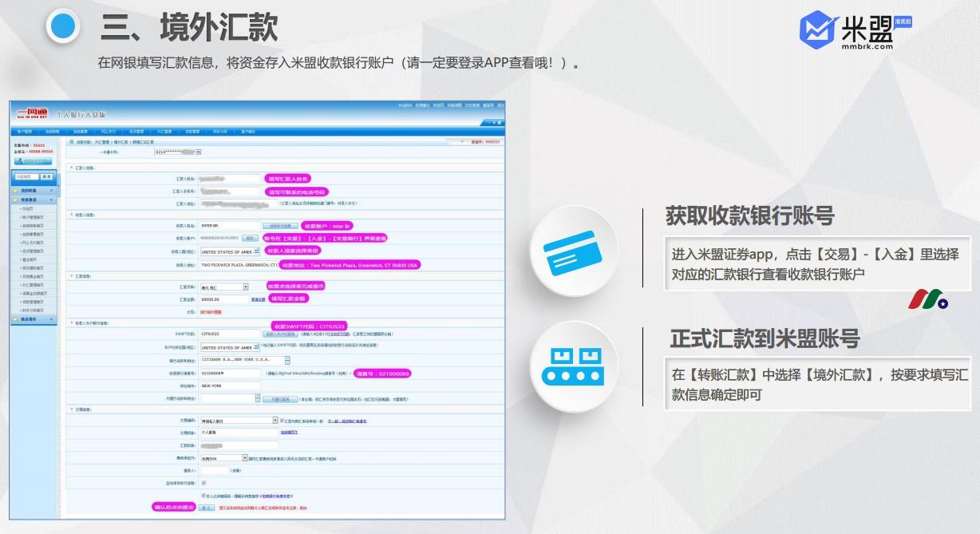Click the blue button under hotline numbers in sidebar
Screen dimensions: 980x534
(33, 160)
